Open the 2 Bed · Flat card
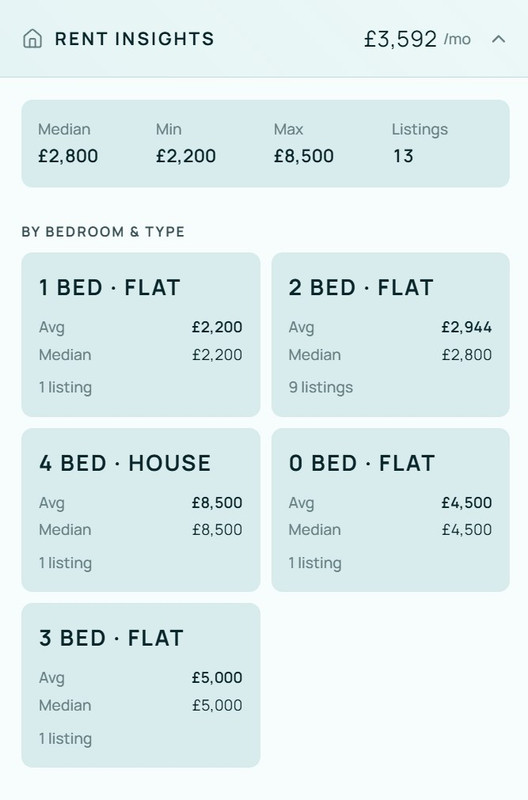The width and height of the screenshot is (528, 800). (390, 335)
